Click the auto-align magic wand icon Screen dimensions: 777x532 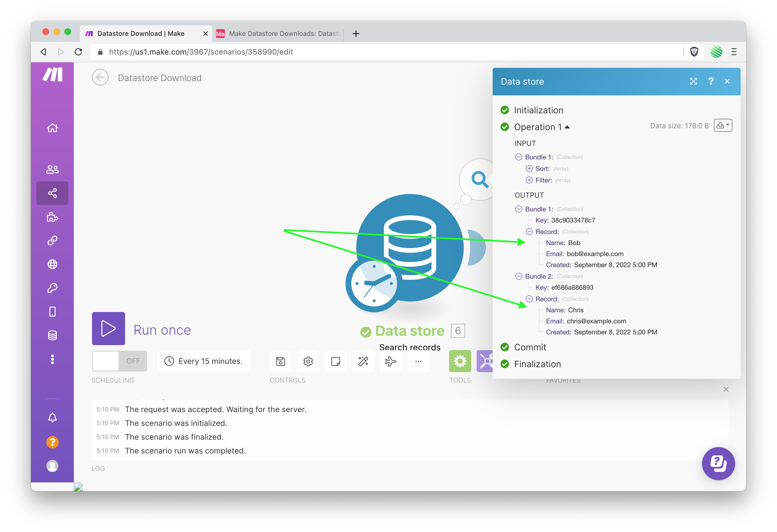[363, 361]
